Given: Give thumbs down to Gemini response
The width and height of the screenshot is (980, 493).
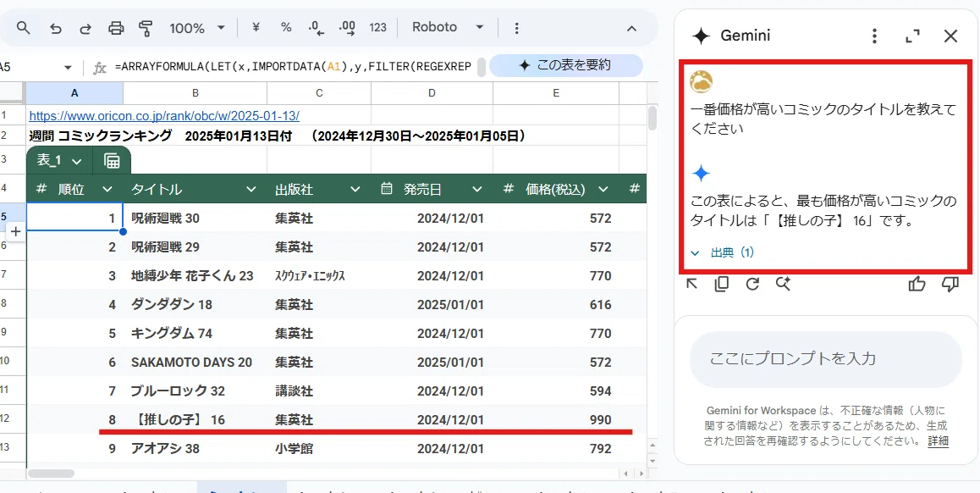Looking at the screenshot, I should click(950, 284).
